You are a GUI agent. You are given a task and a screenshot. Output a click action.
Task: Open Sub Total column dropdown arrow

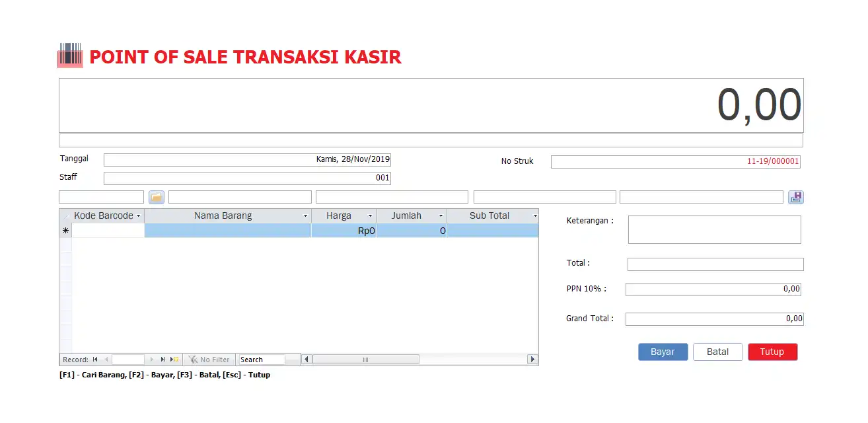[x=534, y=216]
